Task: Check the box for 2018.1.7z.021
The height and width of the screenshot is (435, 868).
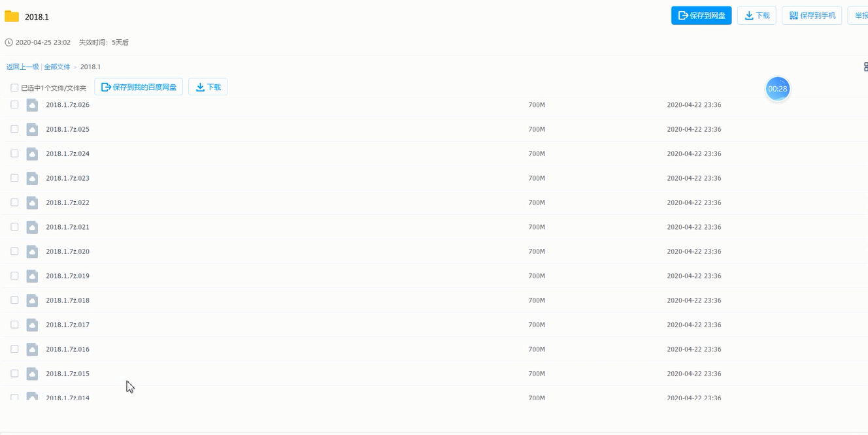Action: [x=14, y=227]
